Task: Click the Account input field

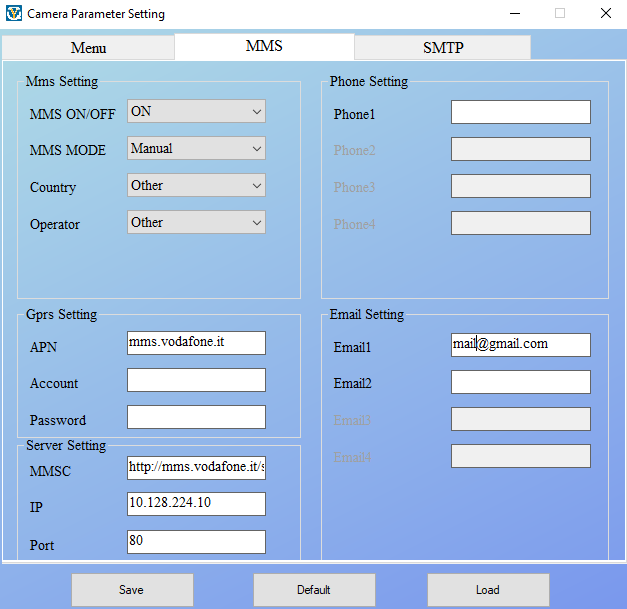Action: click(196, 380)
